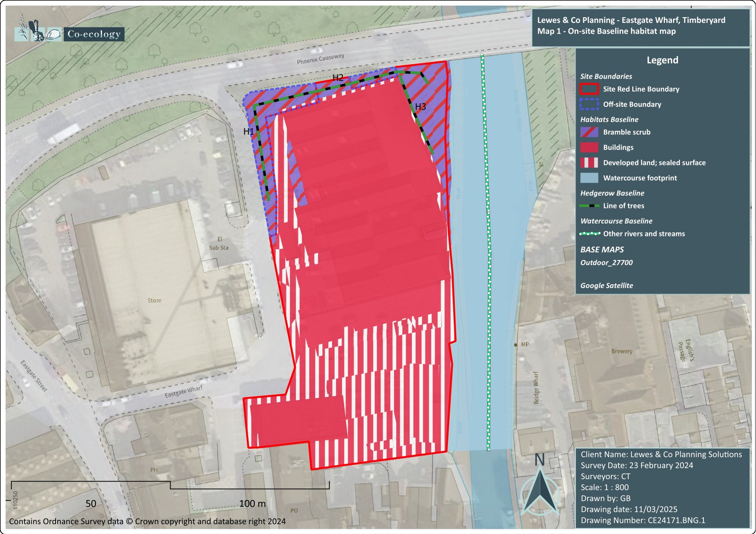Click the 100 m scale bar label
Viewport: 756px width, 534px height.
pos(252,503)
